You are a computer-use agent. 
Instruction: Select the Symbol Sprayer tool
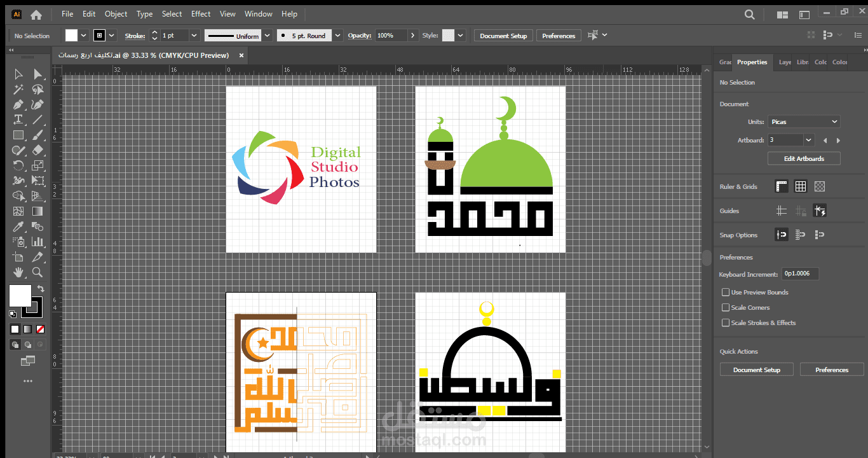18,242
